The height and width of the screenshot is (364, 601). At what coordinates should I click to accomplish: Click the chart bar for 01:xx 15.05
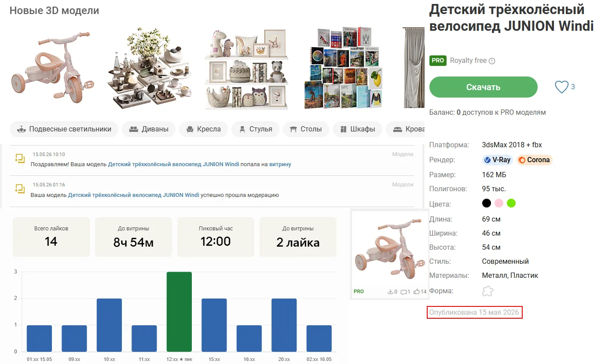coord(39,339)
